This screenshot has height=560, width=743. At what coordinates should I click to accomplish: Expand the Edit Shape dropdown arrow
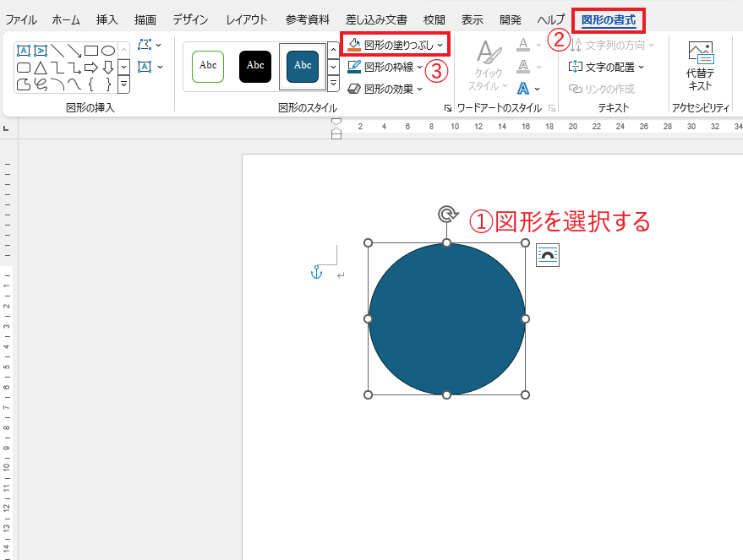pyautogui.click(x=158, y=45)
